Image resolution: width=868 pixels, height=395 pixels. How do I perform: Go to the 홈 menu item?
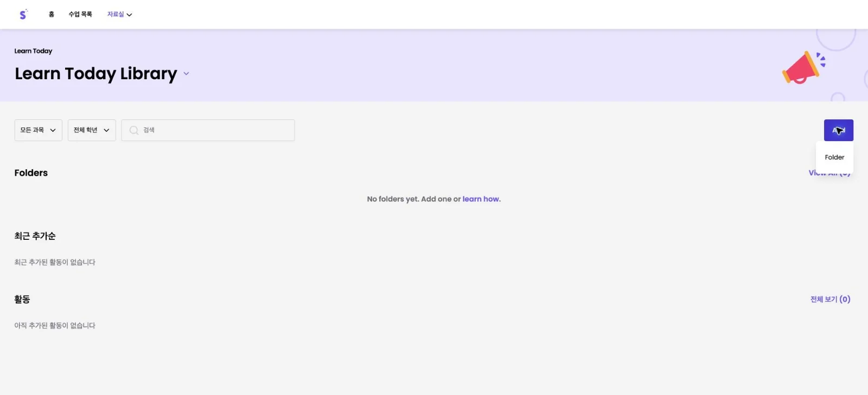point(52,14)
